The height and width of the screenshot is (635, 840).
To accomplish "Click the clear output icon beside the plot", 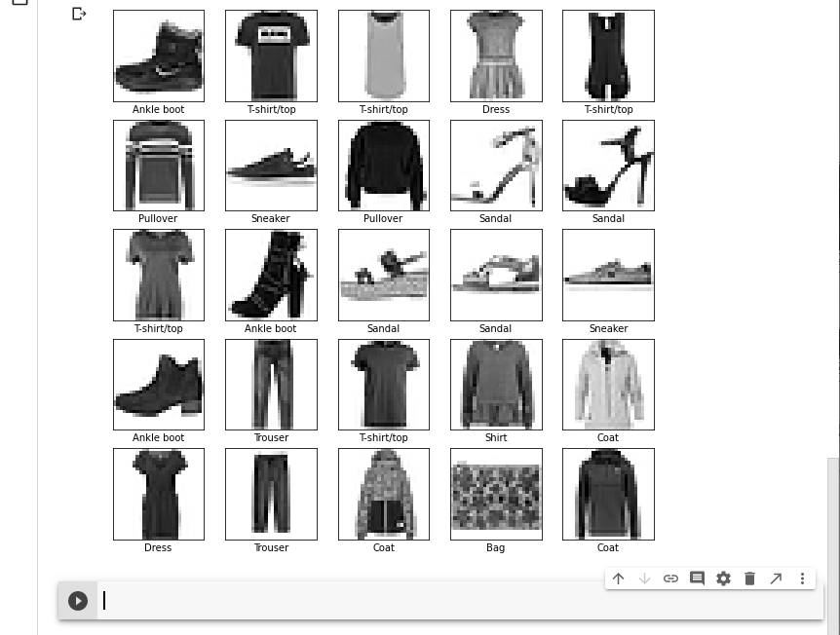I will [x=80, y=15].
